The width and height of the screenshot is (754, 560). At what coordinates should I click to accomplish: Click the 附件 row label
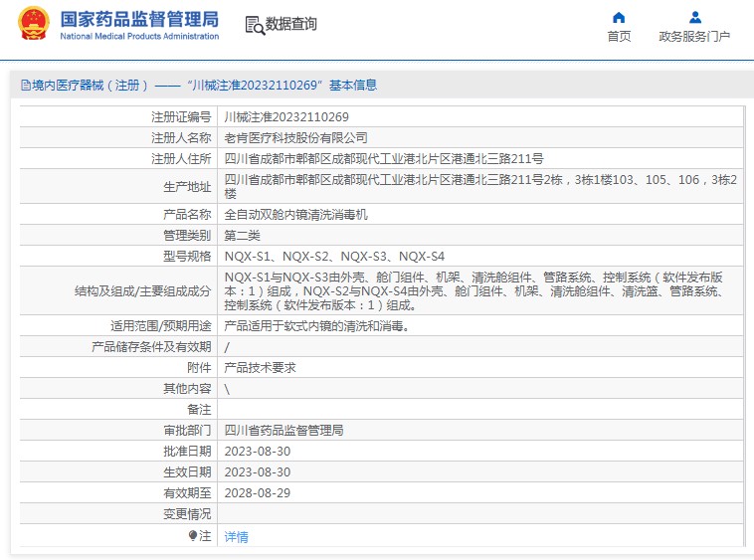199,368
